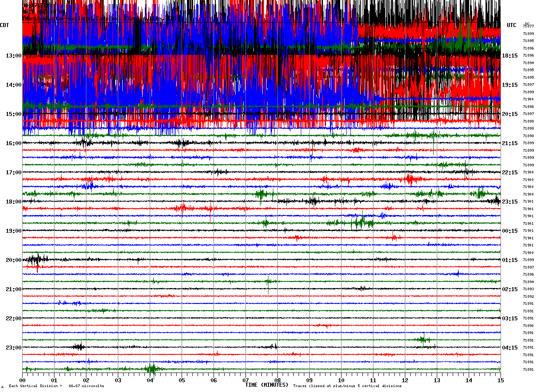This screenshot has width=536, height=392.
Task: Click the 20:00 CDT hour label
Action: (x=14, y=260)
